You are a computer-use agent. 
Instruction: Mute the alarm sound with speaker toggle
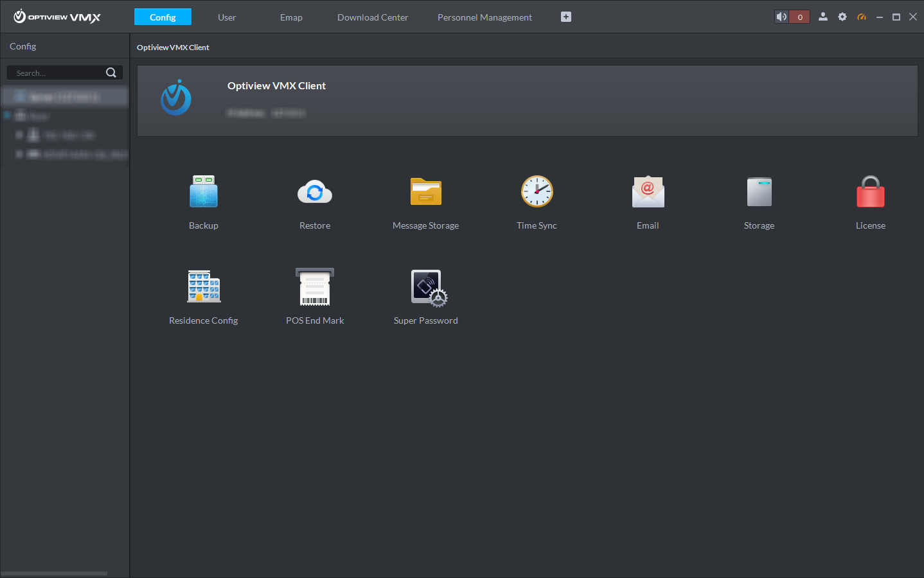781,17
